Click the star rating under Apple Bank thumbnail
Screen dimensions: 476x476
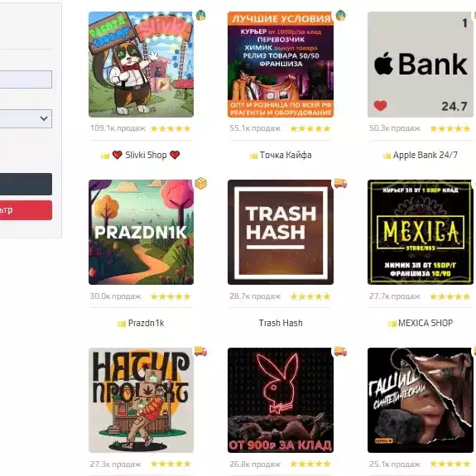tap(450, 128)
